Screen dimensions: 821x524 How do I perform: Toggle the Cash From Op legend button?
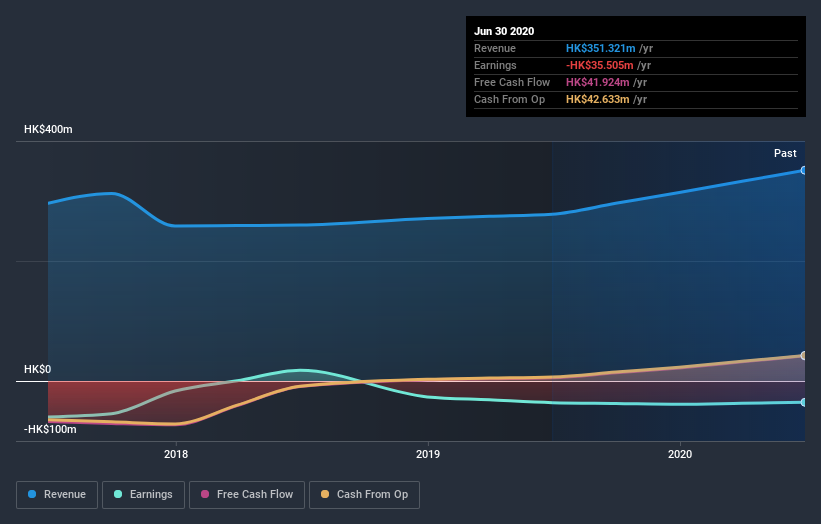pos(364,495)
